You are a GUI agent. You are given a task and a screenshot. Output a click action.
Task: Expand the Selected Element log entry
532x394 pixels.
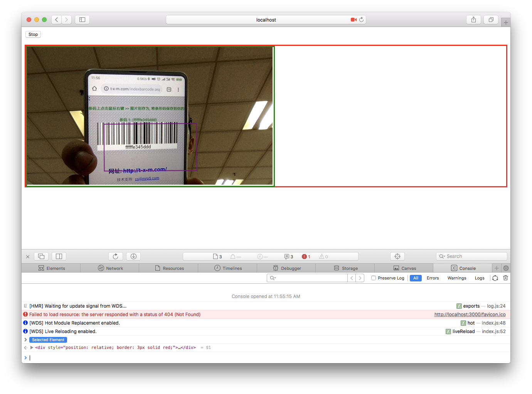point(25,340)
